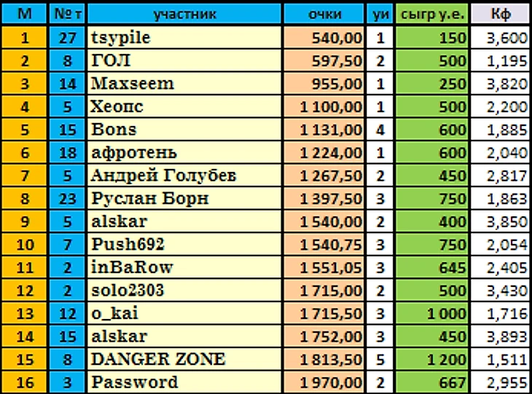Image resolution: width=532 pixels, height=394 pixels.
Task: Select points cell 1 970,00
Action: tap(325, 382)
